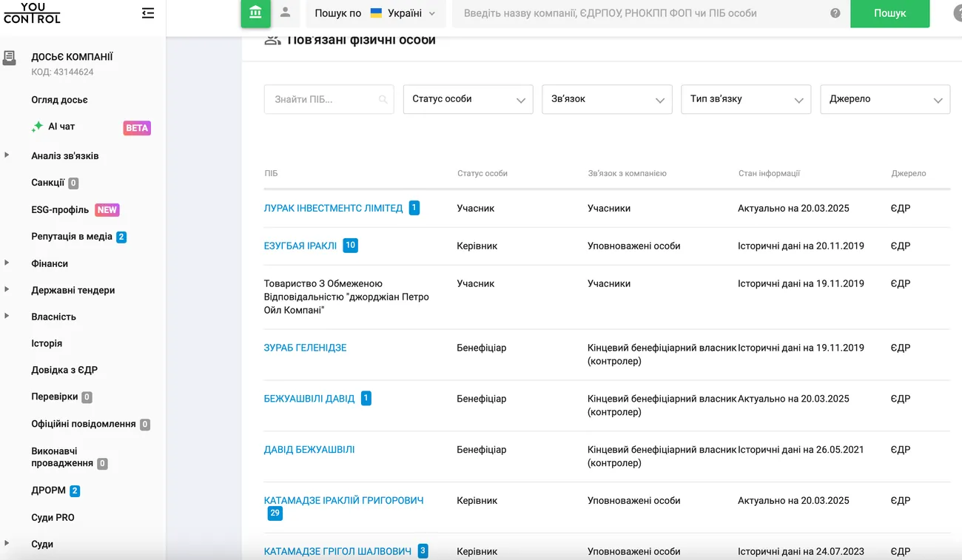
Task: Expand the Аналіз зв'язків sidebar section
Action: point(7,155)
